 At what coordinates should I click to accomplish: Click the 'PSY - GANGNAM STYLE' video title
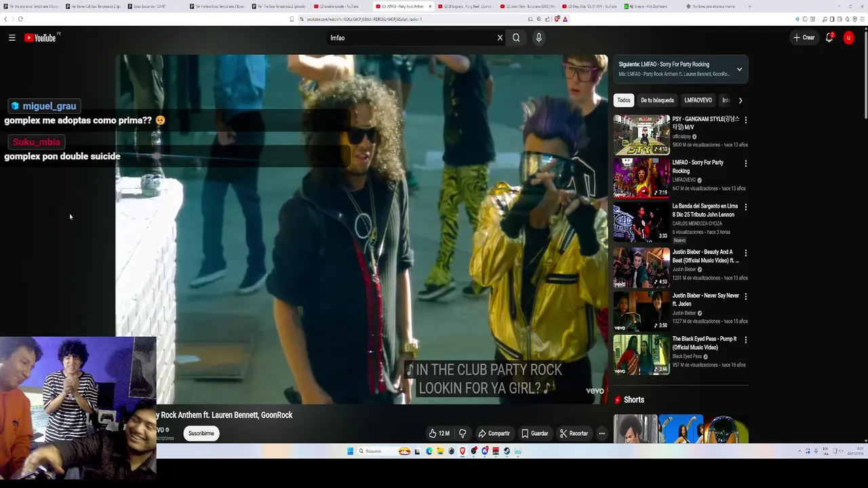coord(706,123)
